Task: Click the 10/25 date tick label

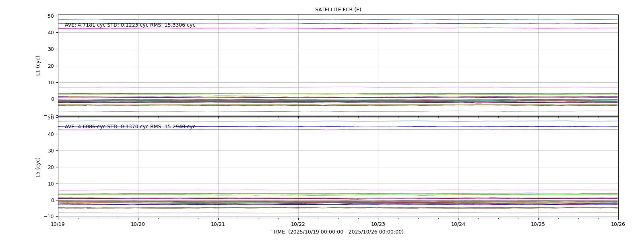Action: click(538, 224)
